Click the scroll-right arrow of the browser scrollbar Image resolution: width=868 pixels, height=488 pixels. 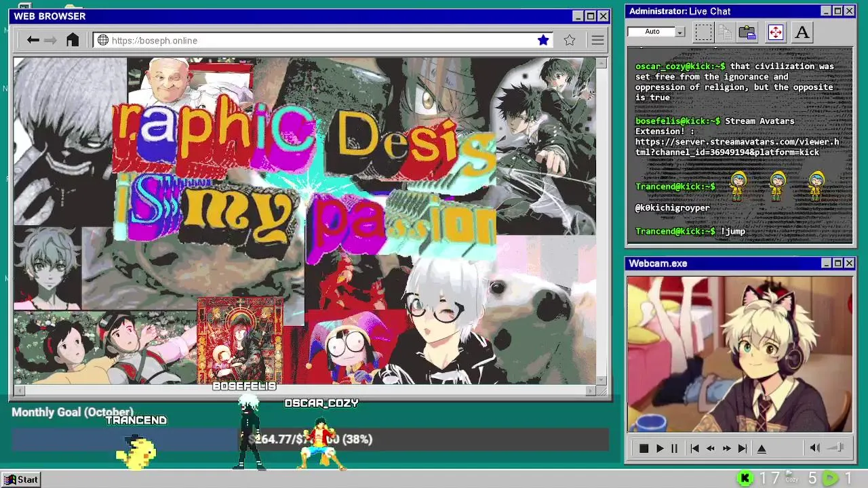coord(591,390)
